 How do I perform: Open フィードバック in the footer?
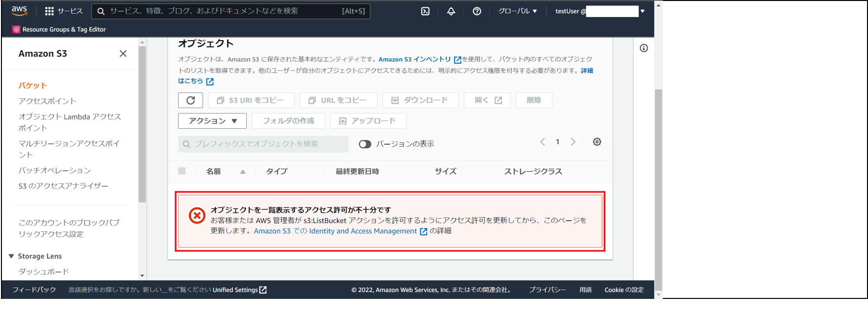(x=34, y=290)
